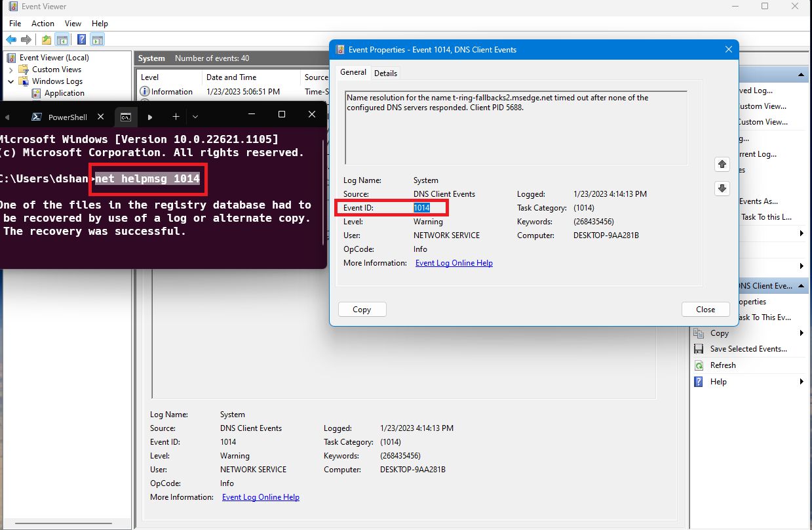This screenshot has width=812, height=530.
Task: Click Refresh icon in Actions pane
Action: point(699,365)
